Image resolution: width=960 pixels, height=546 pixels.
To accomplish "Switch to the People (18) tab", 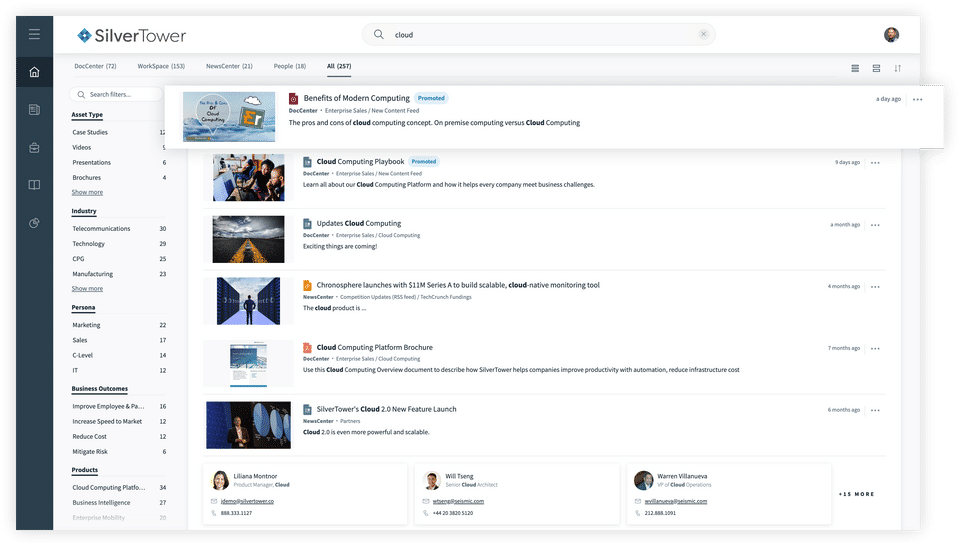I will click(290, 66).
